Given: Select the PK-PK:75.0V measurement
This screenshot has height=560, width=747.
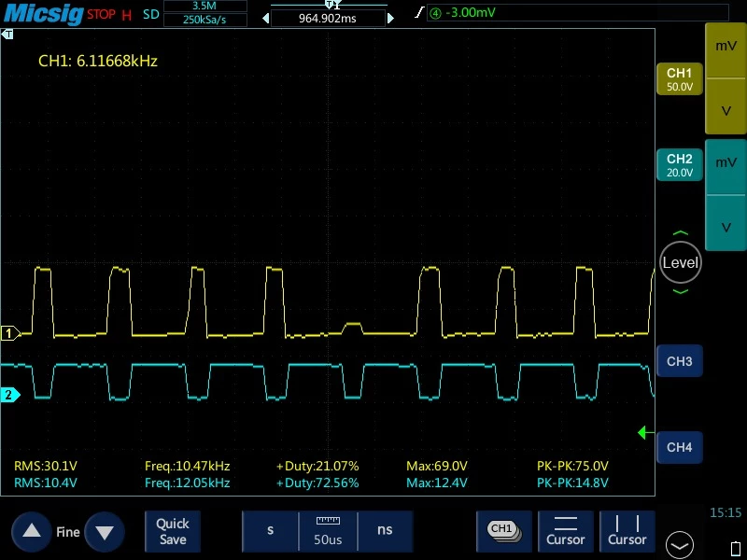Looking at the screenshot, I should pyautogui.click(x=572, y=466).
